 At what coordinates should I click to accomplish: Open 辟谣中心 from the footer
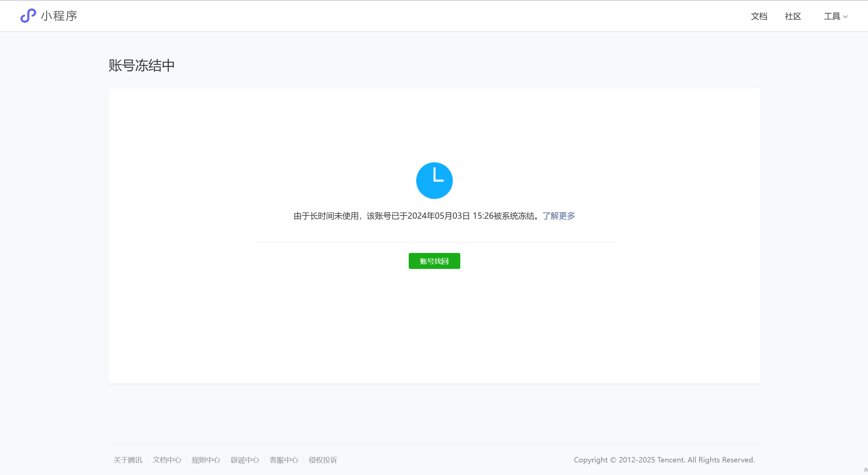click(x=245, y=460)
